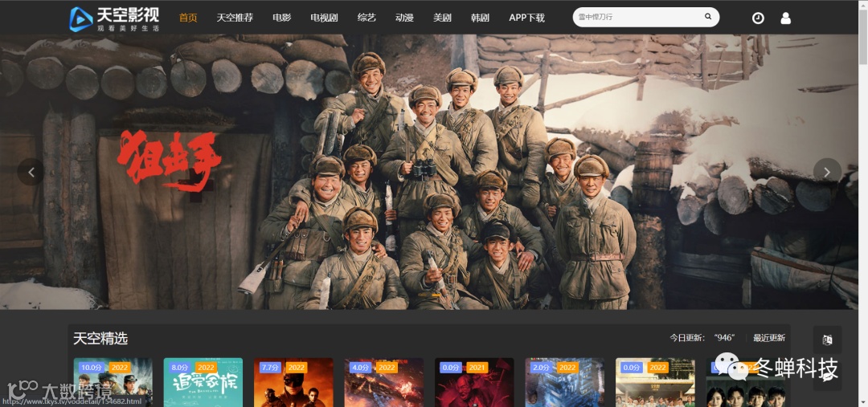Open the user account icon

tap(785, 18)
